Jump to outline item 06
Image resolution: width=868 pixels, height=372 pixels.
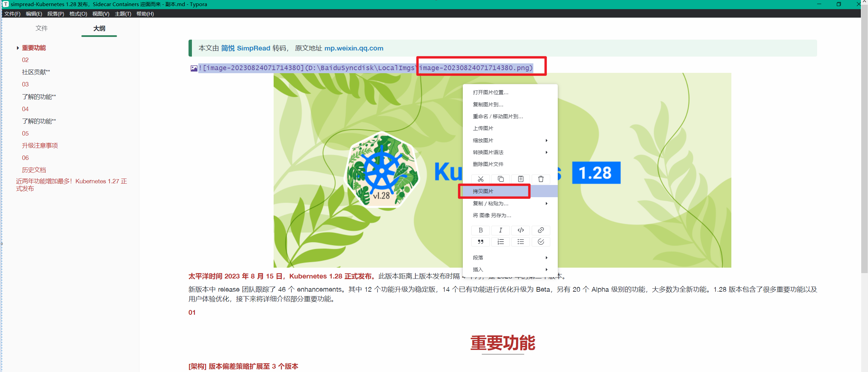(x=25, y=158)
